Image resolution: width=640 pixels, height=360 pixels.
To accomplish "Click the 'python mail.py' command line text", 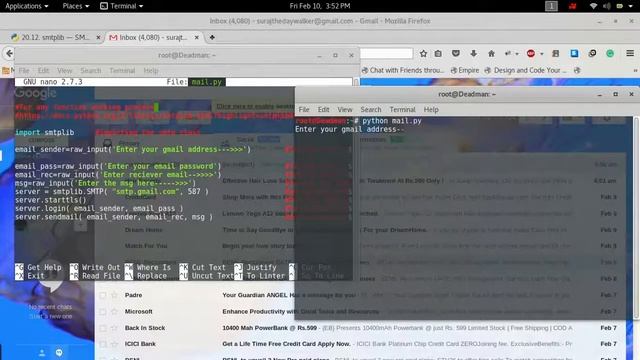I will (x=392, y=121).
